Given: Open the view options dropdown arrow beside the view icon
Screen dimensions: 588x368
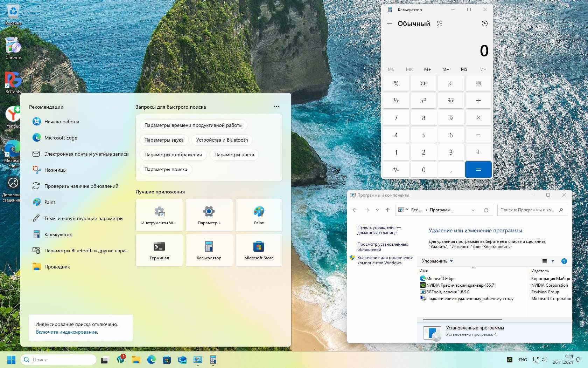Looking at the screenshot, I should [553, 261].
